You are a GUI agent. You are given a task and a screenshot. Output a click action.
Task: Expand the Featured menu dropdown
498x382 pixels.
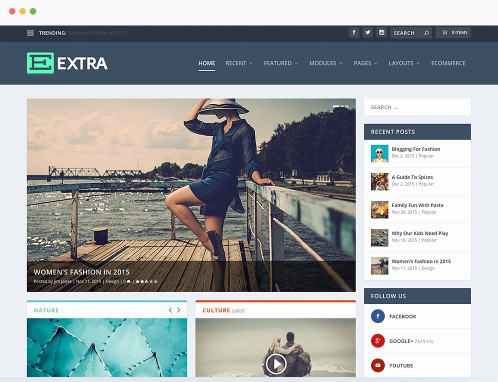pos(281,63)
